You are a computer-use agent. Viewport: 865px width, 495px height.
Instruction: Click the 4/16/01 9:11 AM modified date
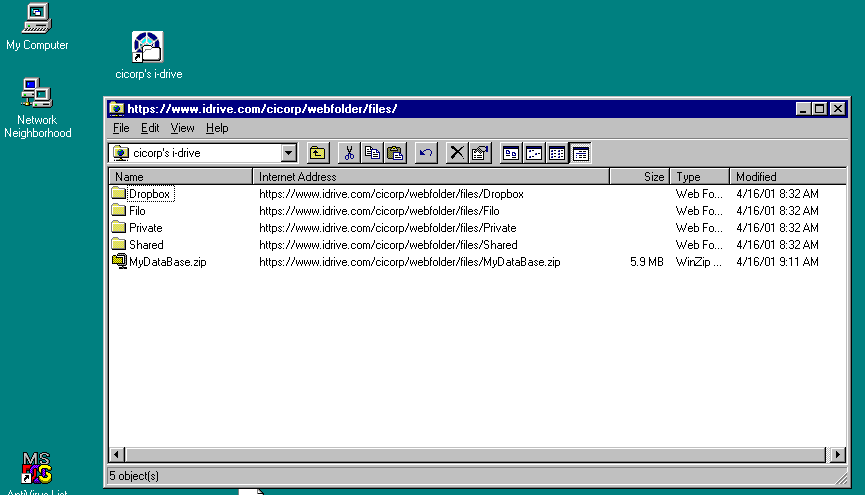[777, 262]
